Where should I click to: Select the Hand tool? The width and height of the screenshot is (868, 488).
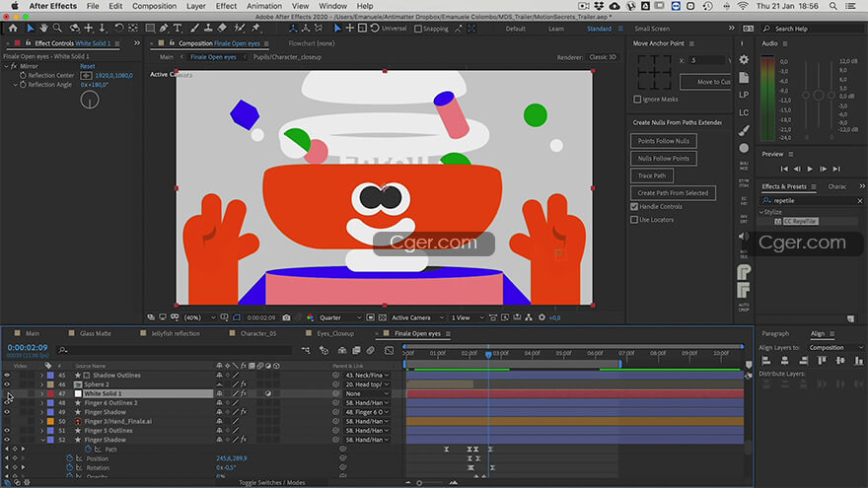[43, 28]
